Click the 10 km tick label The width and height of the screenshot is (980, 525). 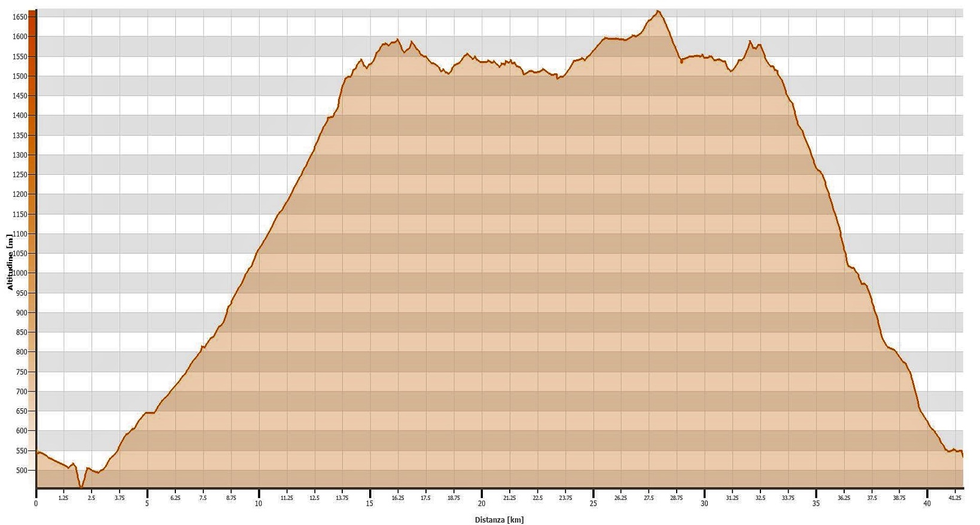click(x=258, y=503)
